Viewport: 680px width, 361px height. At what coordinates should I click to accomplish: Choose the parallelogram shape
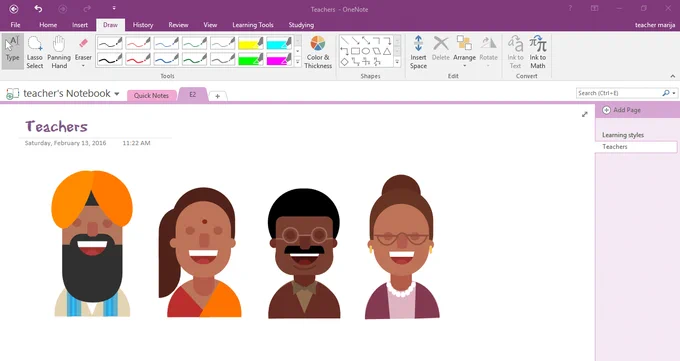coord(376,51)
